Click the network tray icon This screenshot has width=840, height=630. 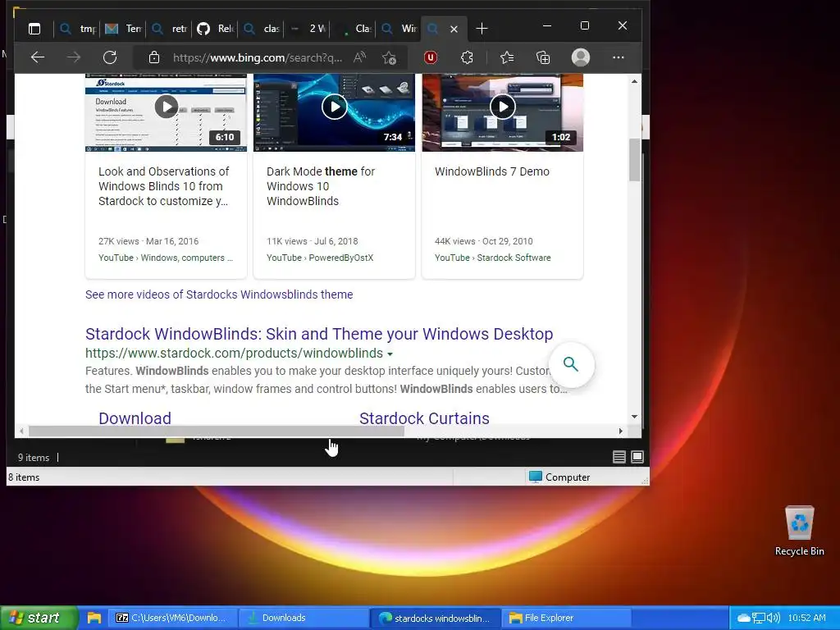tap(759, 619)
